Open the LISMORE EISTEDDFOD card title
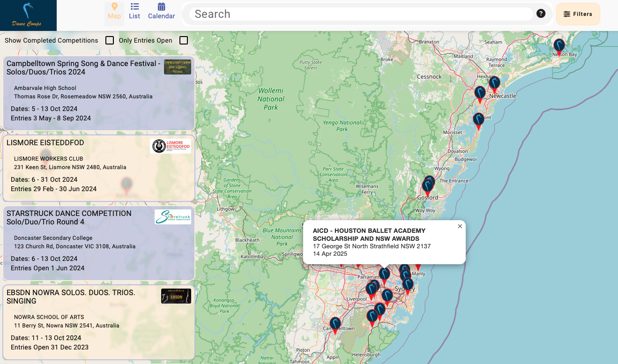 (x=45, y=142)
